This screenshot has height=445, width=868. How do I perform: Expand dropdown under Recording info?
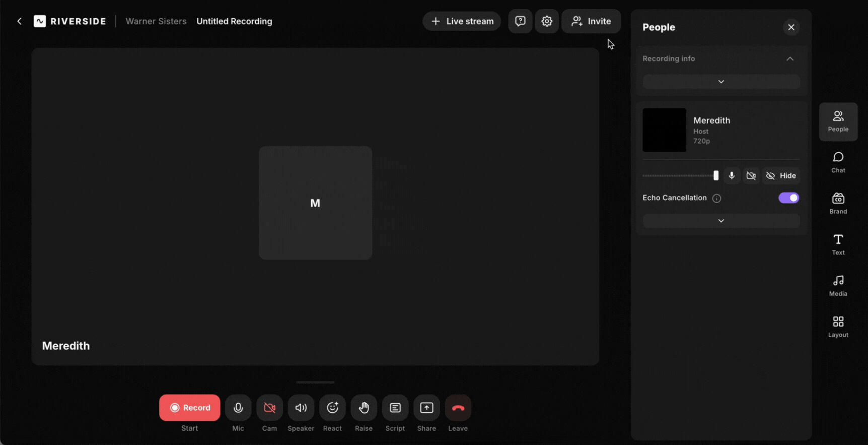coord(721,82)
